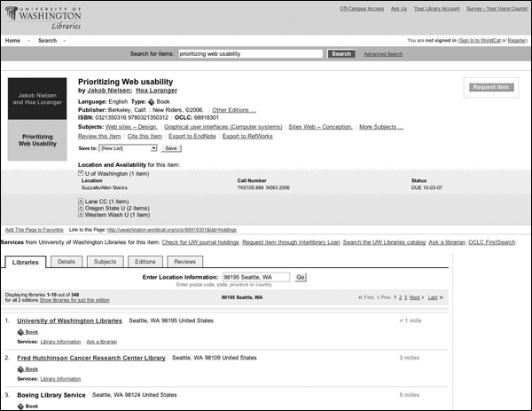Click the Prioritizing Web Usability book cover
The image size is (532, 411).
point(37,119)
